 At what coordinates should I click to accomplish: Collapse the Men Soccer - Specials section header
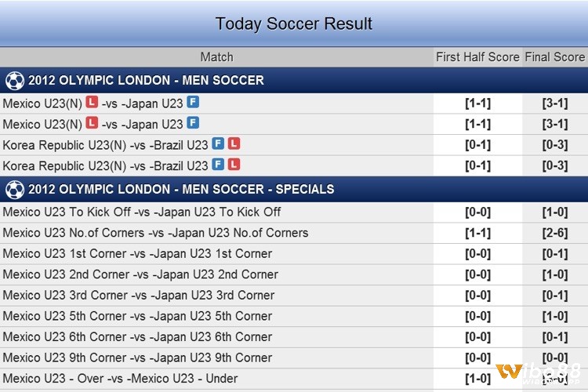point(294,189)
